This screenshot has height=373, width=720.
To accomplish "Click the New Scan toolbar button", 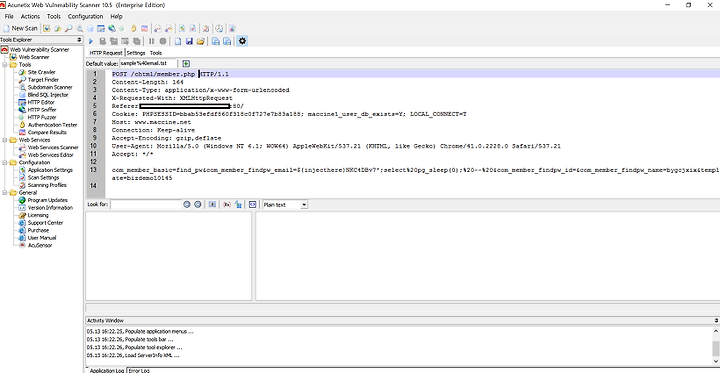I will 20,28.
